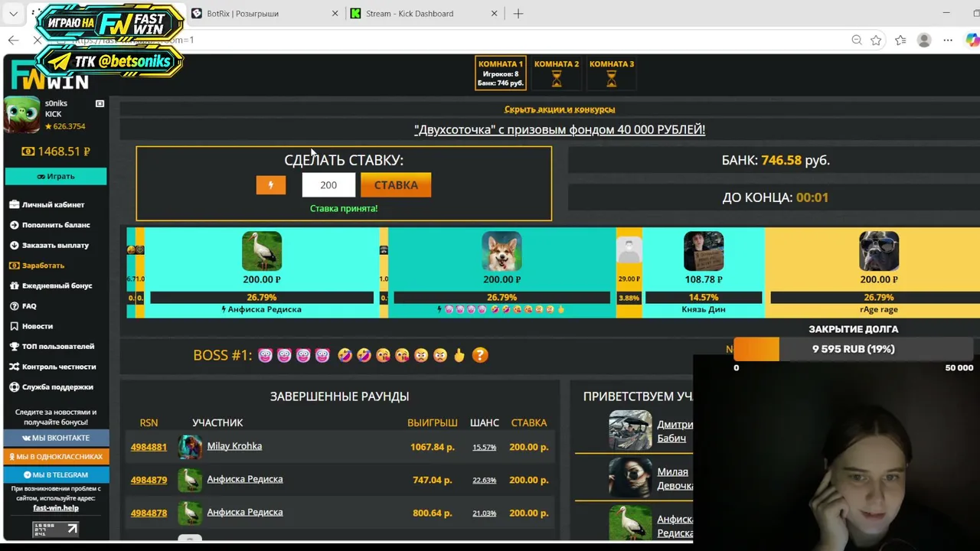Click the Дмитрий Бабич avatar photo
This screenshot has width=980, height=551.
[x=630, y=431]
